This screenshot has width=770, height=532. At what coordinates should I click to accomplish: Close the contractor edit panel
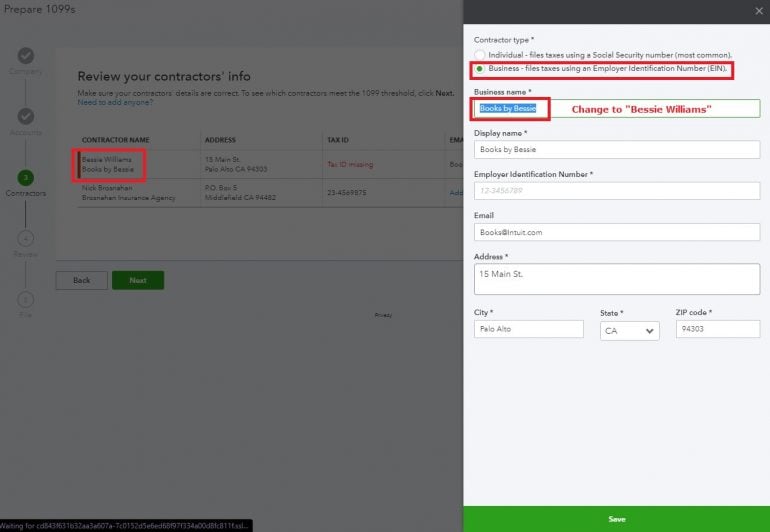(x=757, y=12)
